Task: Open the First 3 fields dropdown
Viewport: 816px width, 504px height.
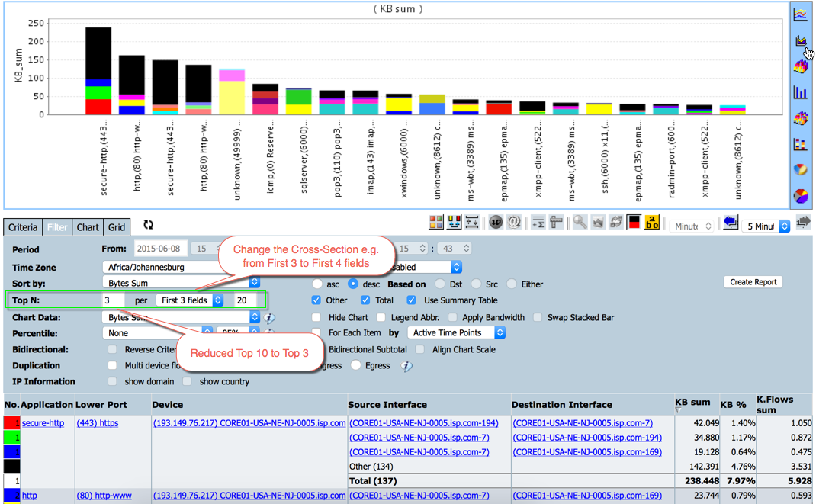Action: 189,300
